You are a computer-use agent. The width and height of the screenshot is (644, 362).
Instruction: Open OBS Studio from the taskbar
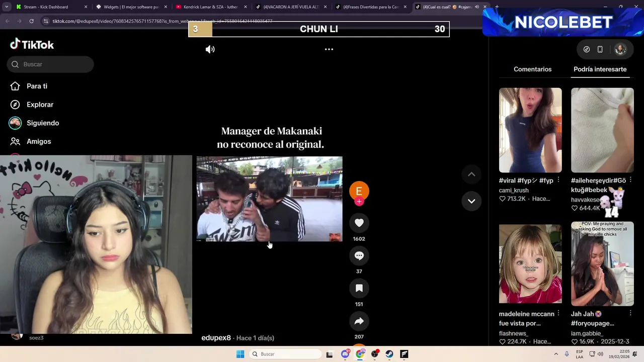(375, 354)
